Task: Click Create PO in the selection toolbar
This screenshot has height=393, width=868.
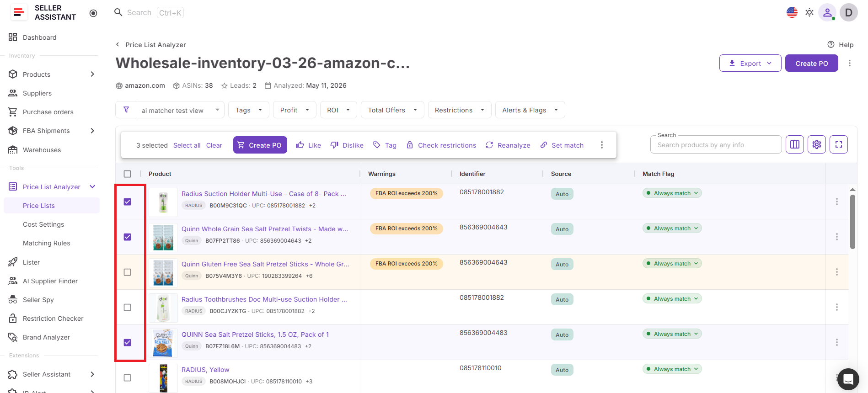Action: pyautogui.click(x=260, y=145)
